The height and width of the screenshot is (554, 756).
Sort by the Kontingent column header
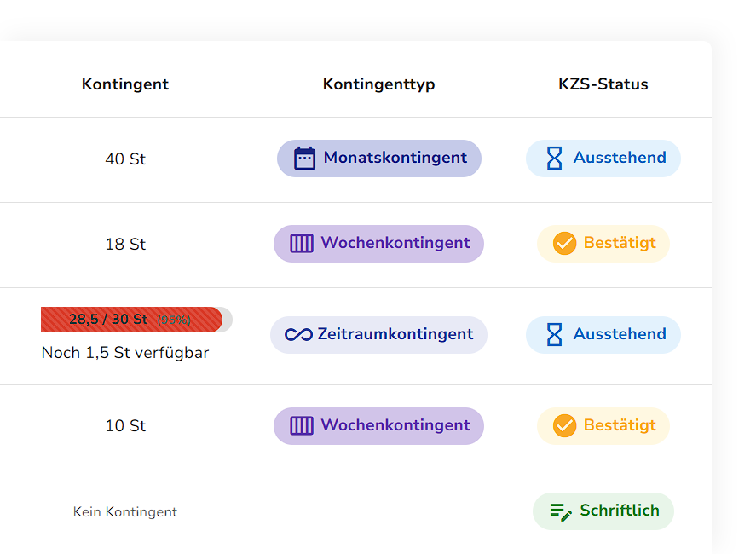point(125,84)
